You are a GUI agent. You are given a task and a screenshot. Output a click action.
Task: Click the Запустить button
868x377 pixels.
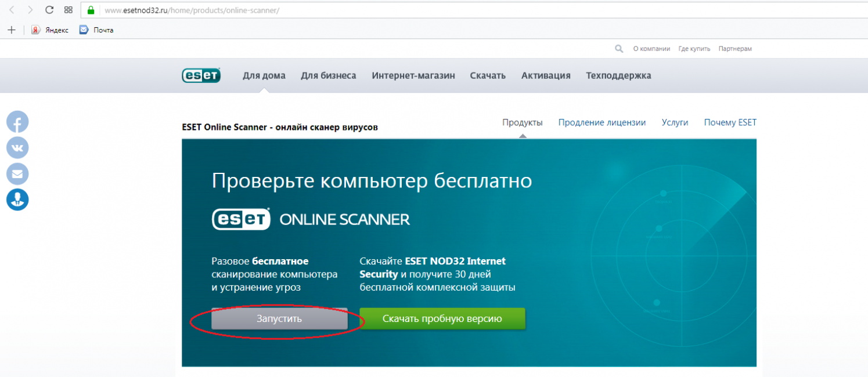pos(279,318)
